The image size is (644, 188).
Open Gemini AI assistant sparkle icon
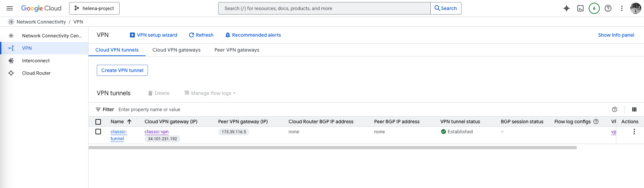point(566,8)
